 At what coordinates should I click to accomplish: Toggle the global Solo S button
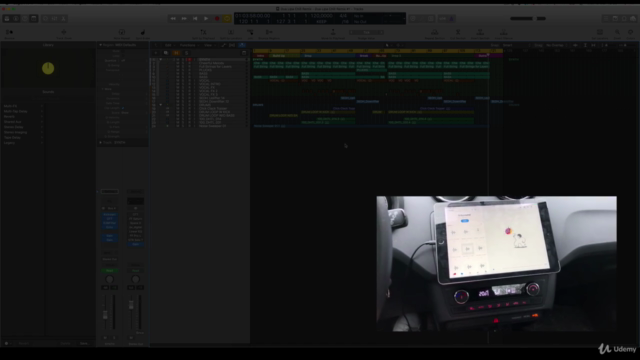tap(187, 53)
